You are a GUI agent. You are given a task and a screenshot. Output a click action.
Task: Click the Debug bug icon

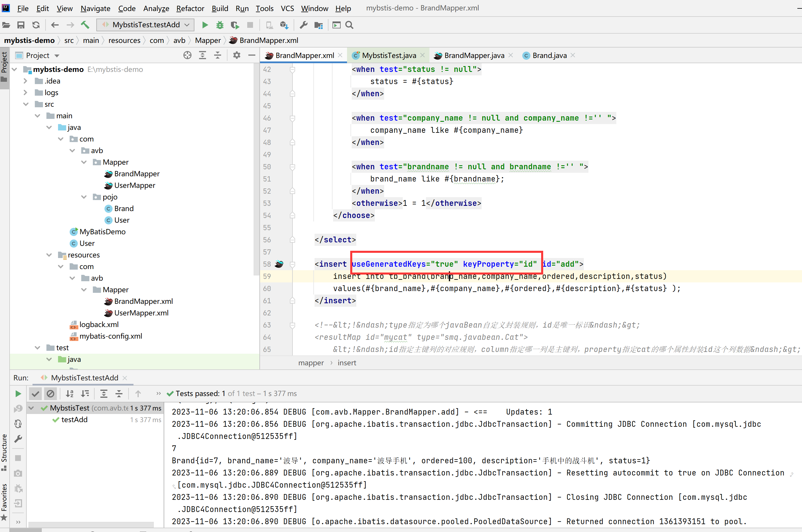click(x=220, y=25)
